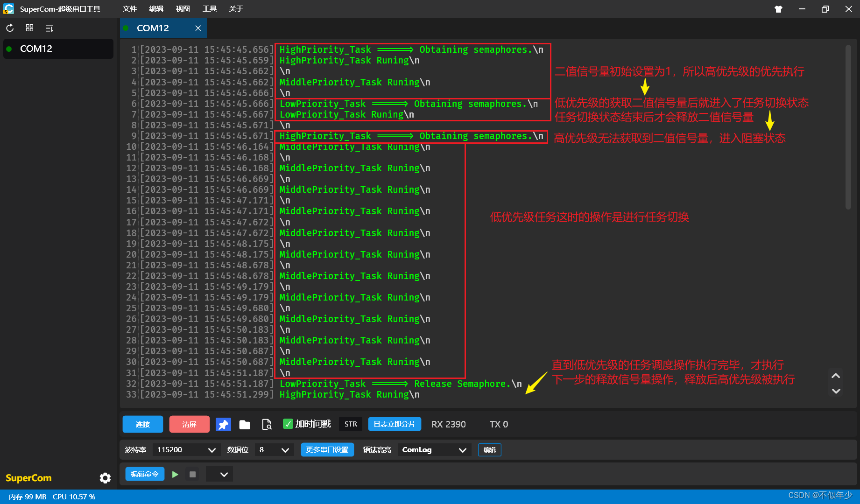Click the 清屏 clear screen button
The width and height of the screenshot is (860, 504).
189,424
